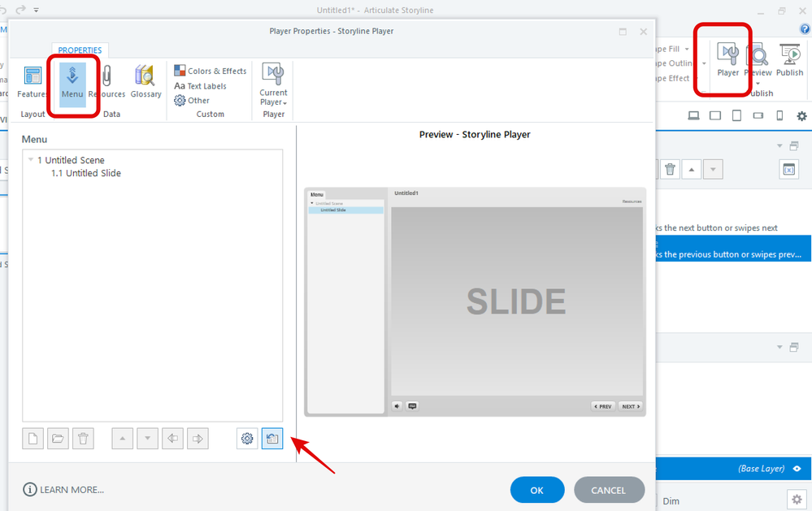Click the insert from project folder icon
Screen dimensions: 812x511
(58, 439)
